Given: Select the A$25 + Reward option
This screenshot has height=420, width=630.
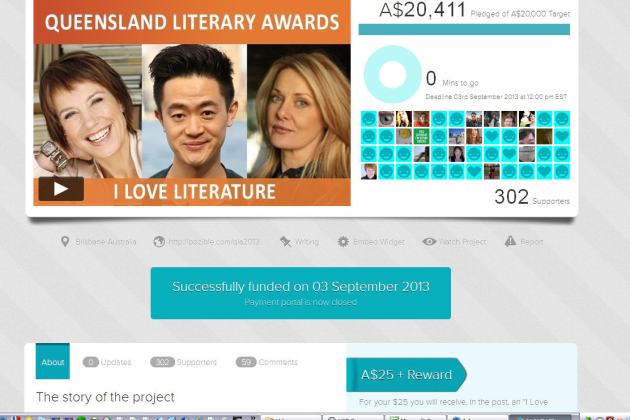Looking at the screenshot, I should (406, 375).
